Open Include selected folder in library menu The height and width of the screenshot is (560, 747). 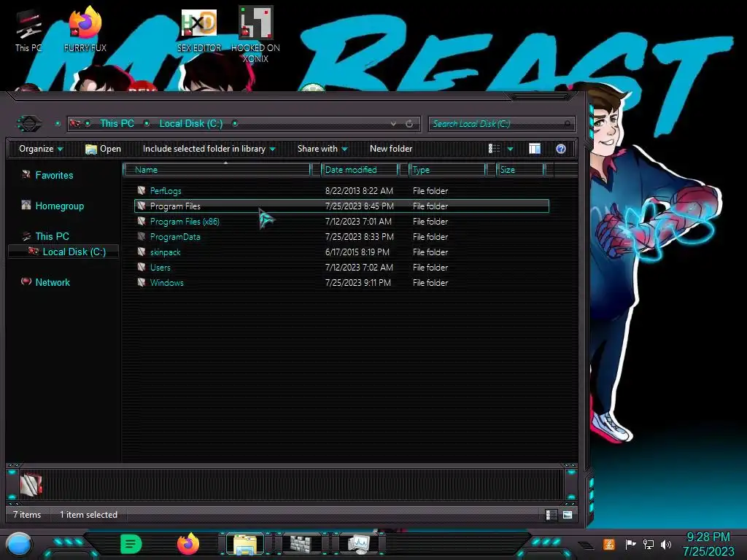pyautogui.click(x=209, y=149)
